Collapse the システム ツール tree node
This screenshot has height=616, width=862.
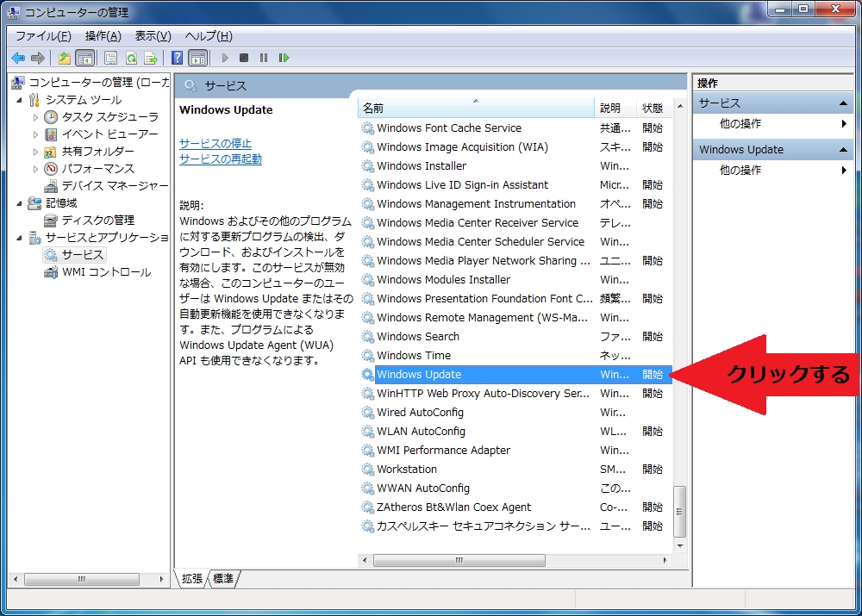pyautogui.click(x=19, y=100)
